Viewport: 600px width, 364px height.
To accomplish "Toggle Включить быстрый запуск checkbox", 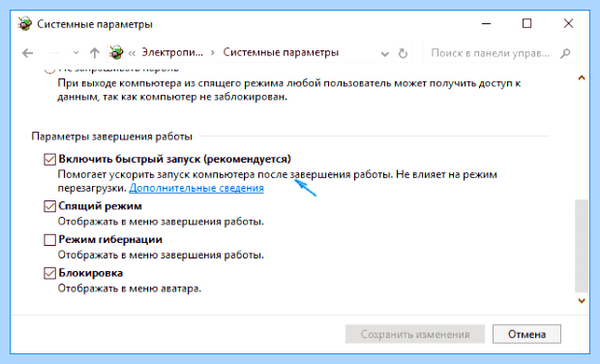I will pyautogui.click(x=50, y=159).
